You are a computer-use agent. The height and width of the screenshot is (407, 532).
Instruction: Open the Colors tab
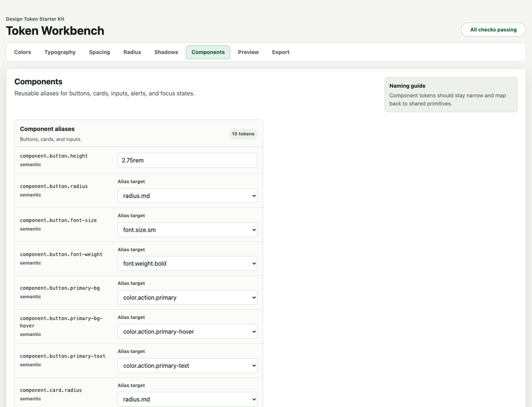(22, 52)
